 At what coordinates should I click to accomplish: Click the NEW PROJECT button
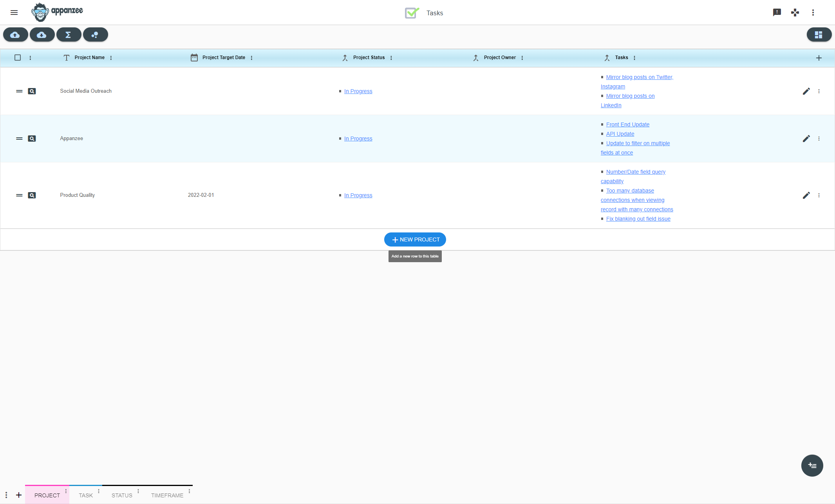click(415, 239)
